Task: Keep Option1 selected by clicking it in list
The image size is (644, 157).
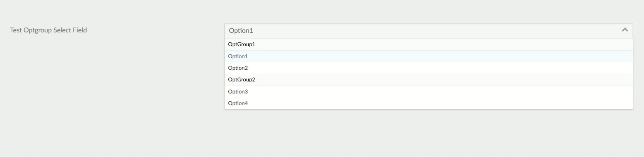Action: [x=429, y=56]
